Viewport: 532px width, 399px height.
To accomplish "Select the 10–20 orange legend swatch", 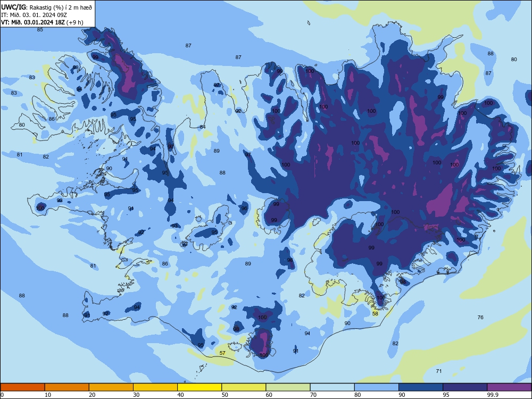I will coord(67,387).
